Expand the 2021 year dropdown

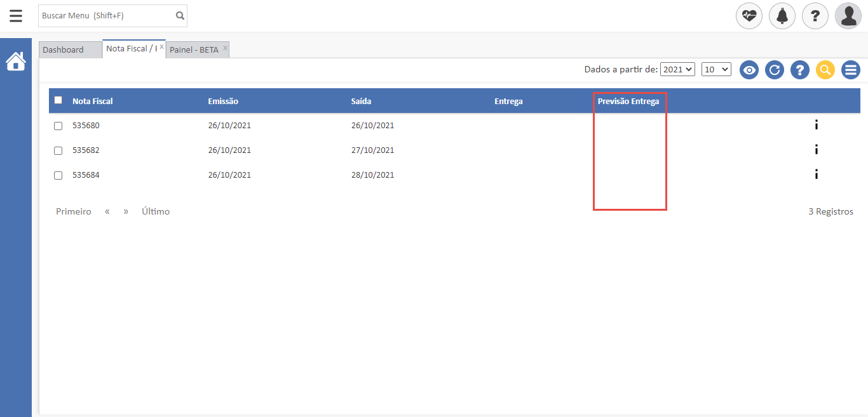[677, 69]
